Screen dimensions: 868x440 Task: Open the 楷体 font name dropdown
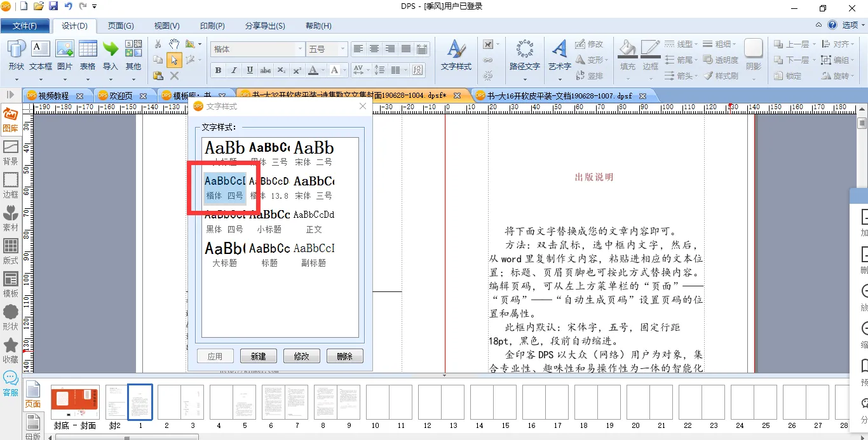[x=300, y=49]
